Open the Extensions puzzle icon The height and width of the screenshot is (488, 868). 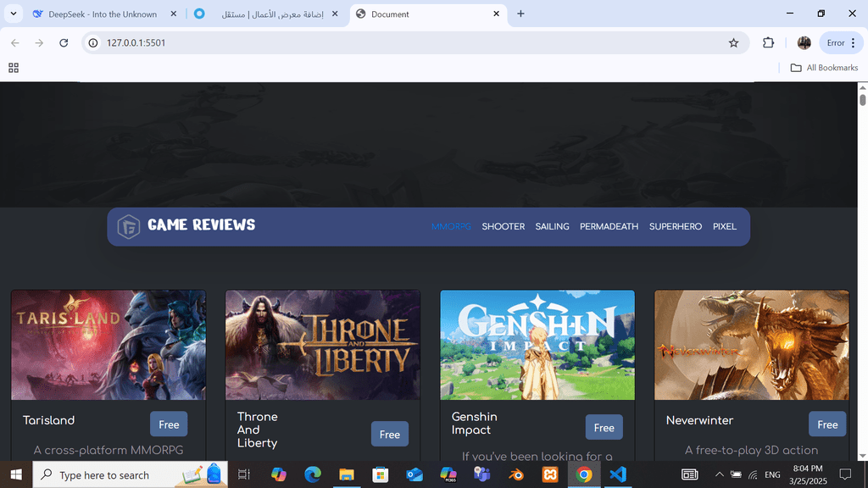coord(768,42)
